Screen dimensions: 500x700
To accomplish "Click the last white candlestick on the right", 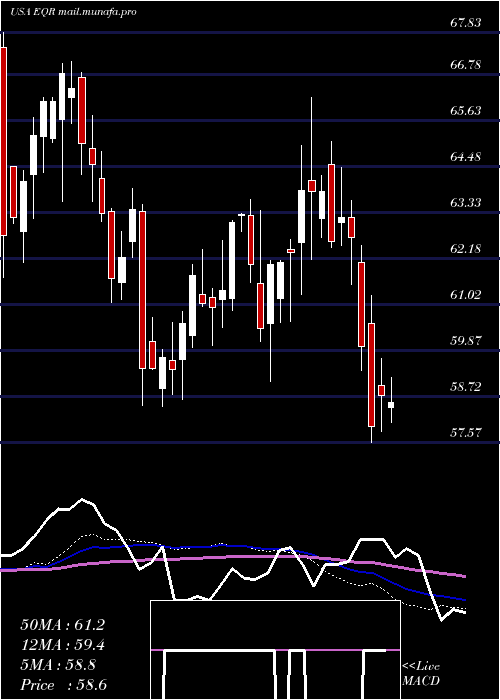I will pyautogui.click(x=391, y=405).
